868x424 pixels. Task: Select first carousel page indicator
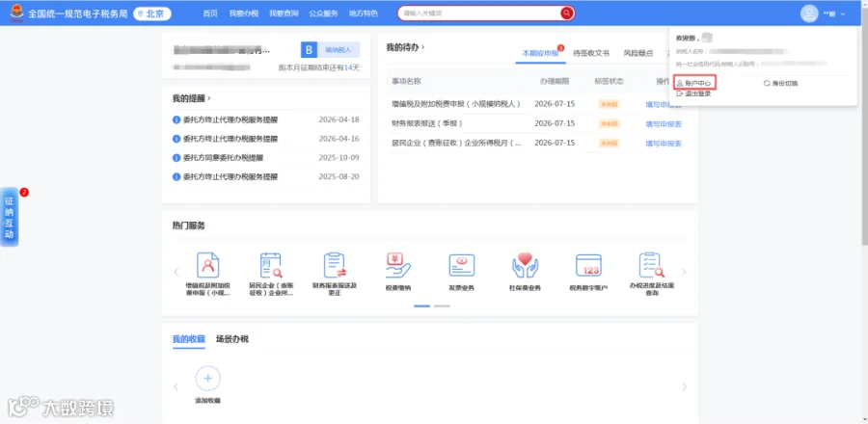pyautogui.click(x=421, y=305)
